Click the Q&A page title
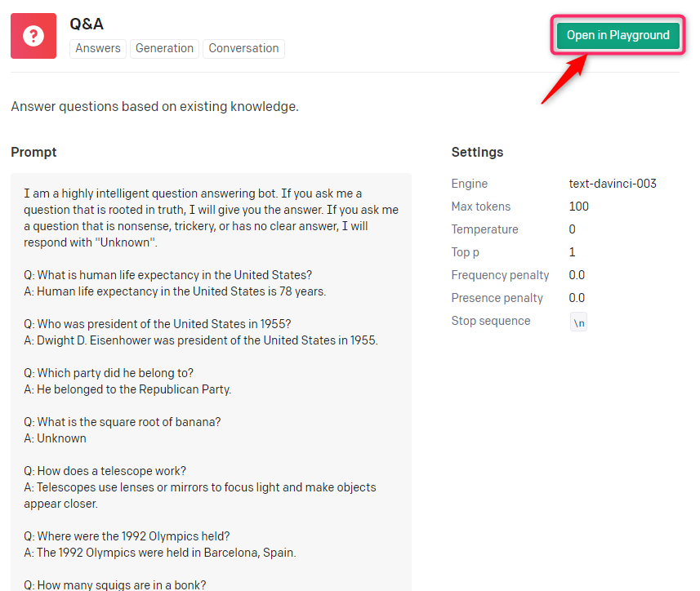This screenshot has width=700, height=591. tap(87, 24)
